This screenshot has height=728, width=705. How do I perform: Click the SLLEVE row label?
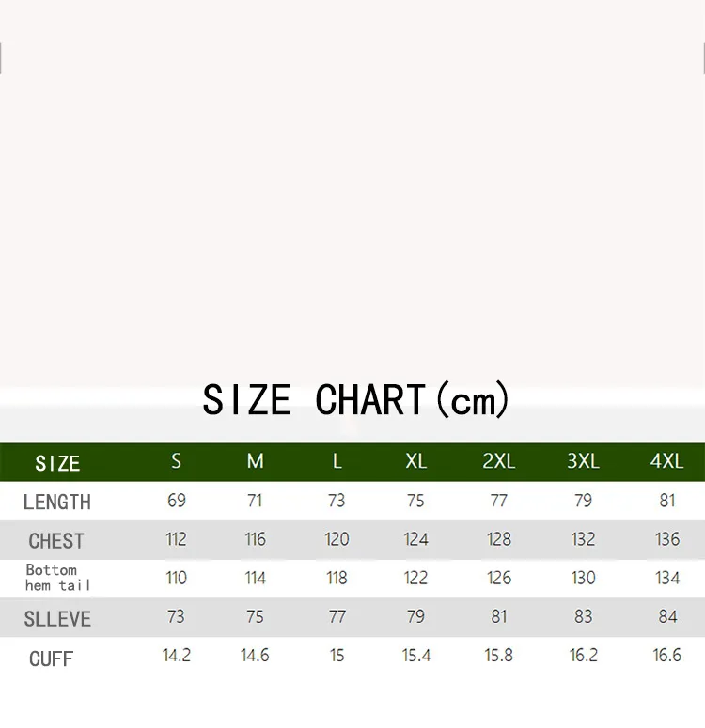coord(57,619)
